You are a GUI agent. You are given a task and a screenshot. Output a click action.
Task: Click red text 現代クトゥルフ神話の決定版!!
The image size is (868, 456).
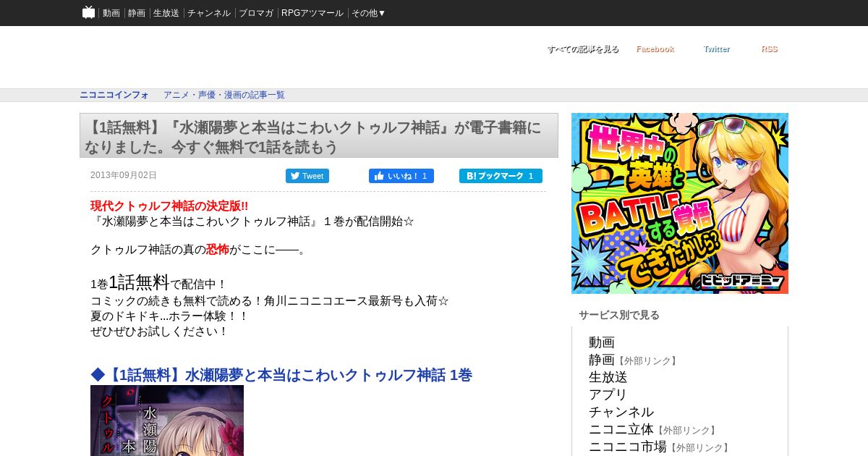coord(169,206)
